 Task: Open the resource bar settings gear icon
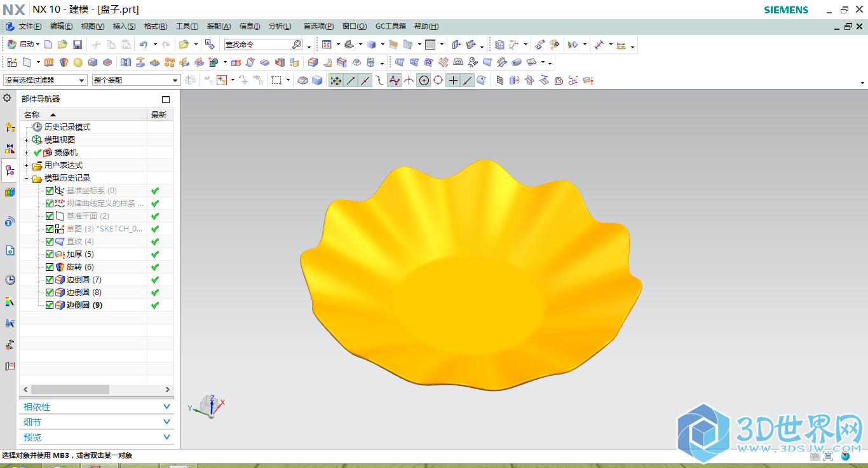pos(7,99)
